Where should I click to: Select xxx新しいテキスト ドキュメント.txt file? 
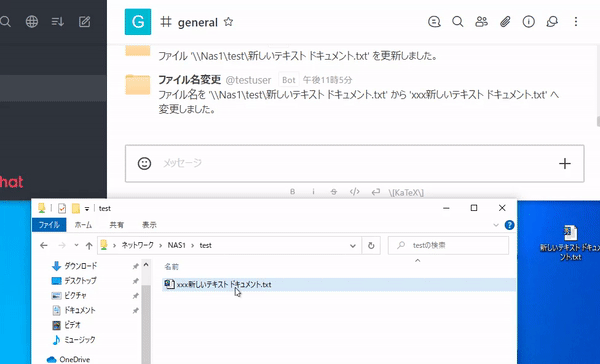(339, 284)
